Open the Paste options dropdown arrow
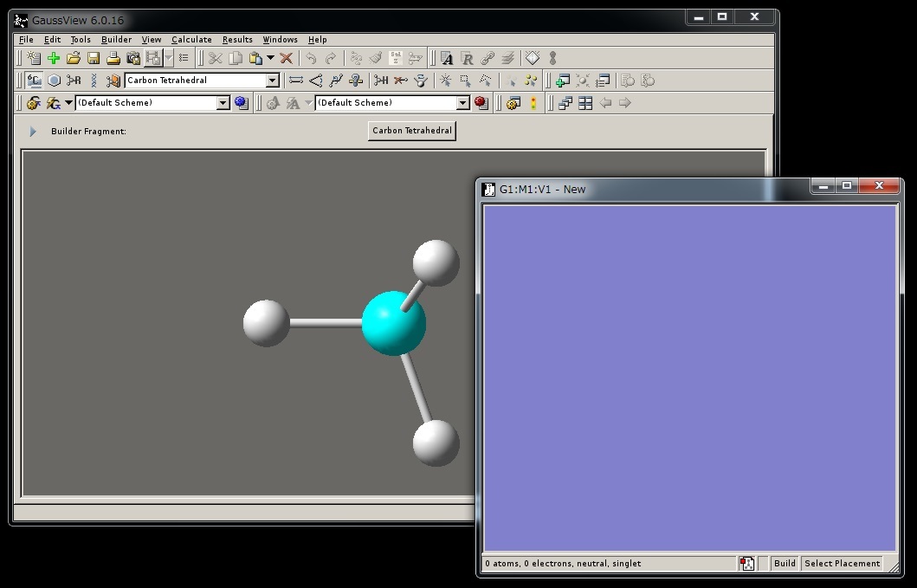Viewport: 917px width, 588px height. coord(270,58)
